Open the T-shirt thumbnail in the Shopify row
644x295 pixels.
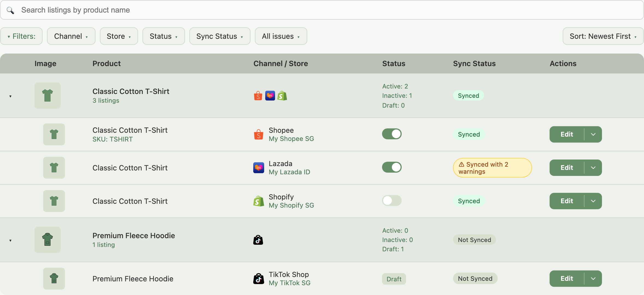coord(54,201)
